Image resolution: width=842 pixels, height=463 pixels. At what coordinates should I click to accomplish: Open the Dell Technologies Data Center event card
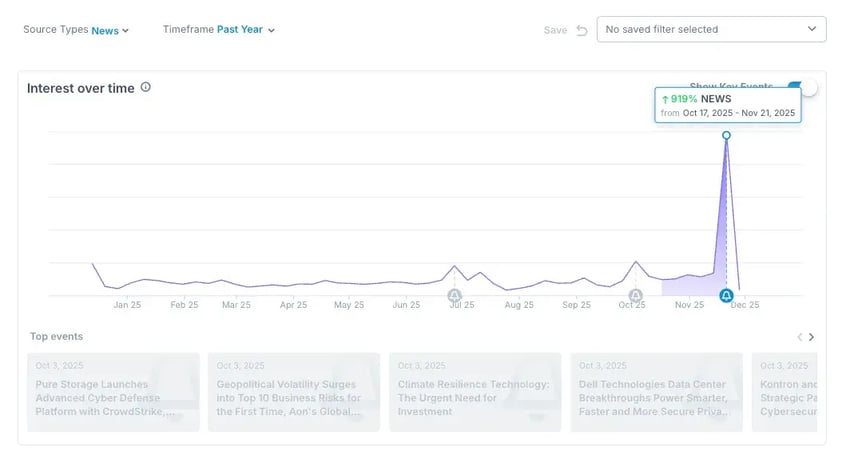coord(656,391)
